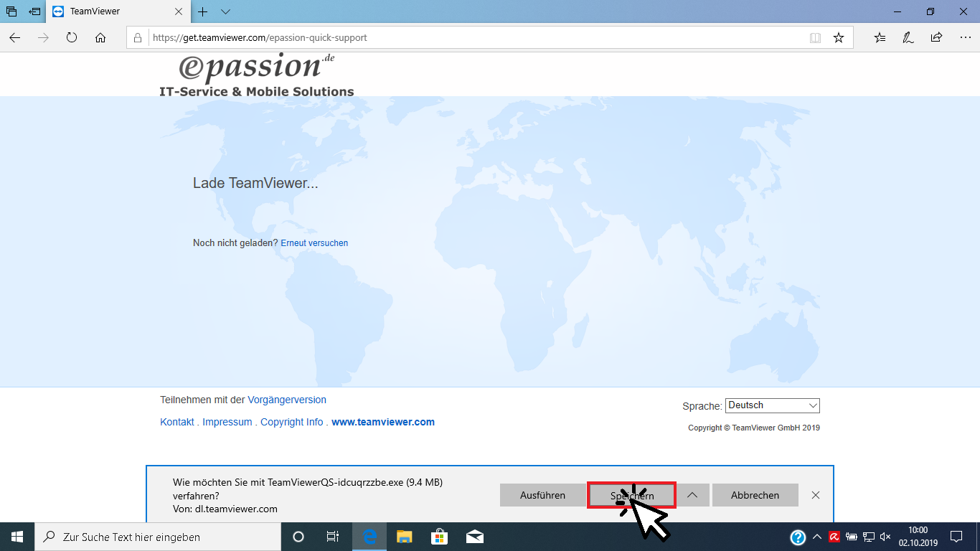The width and height of the screenshot is (980, 551).
Task: Open Task View on taskbar
Action: pyautogui.click(x=333, y=537)
